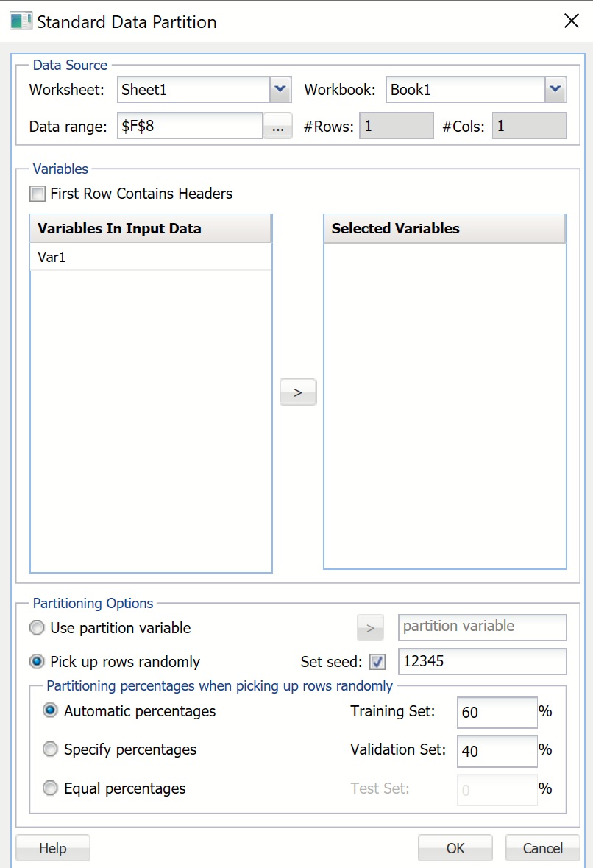The width and height of the screenshot is (593, 868).
Task: Choose Automatic percentages radio button
Action: click(x=51, y=711)
